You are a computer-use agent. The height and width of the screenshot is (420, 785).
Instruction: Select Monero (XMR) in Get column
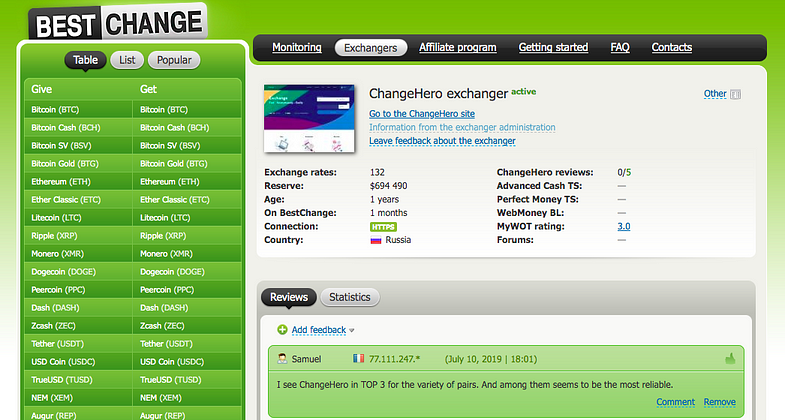click(187, 254)
